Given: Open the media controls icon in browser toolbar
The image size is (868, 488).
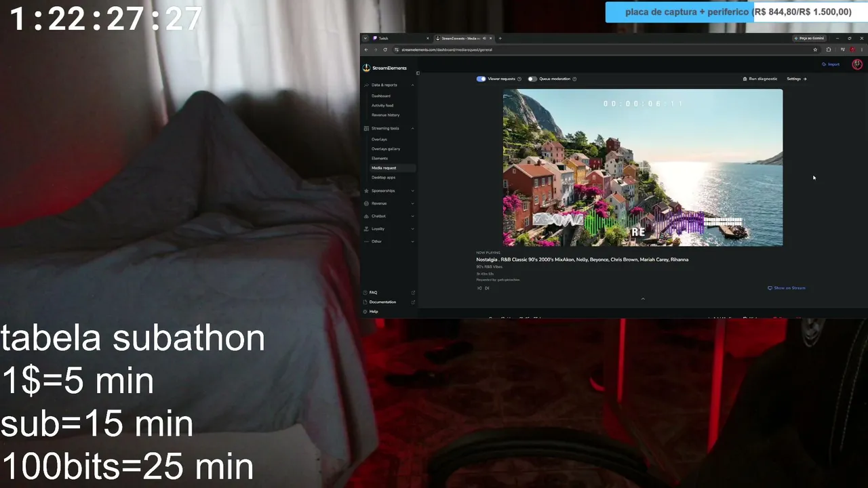Looking at the screenshot, I should point(843,49).
